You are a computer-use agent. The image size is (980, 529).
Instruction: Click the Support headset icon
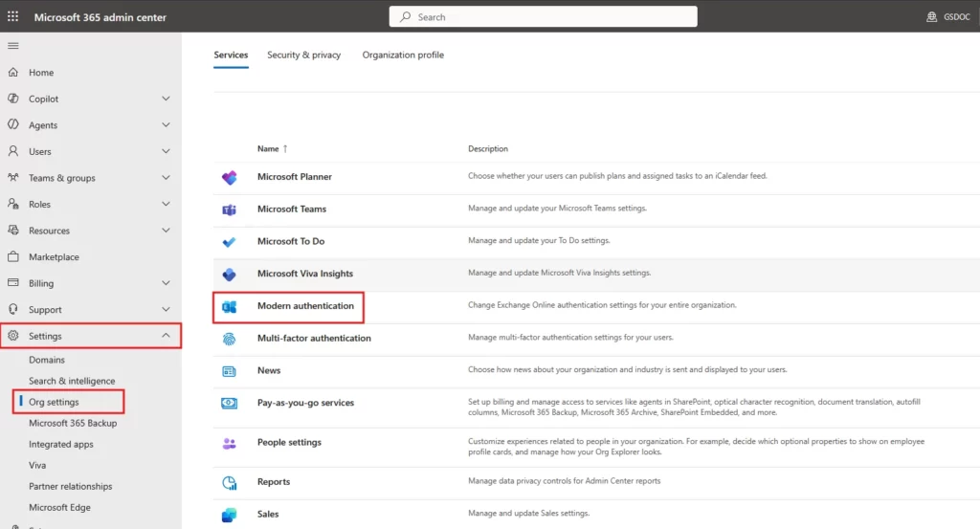[x=13, y=309]
